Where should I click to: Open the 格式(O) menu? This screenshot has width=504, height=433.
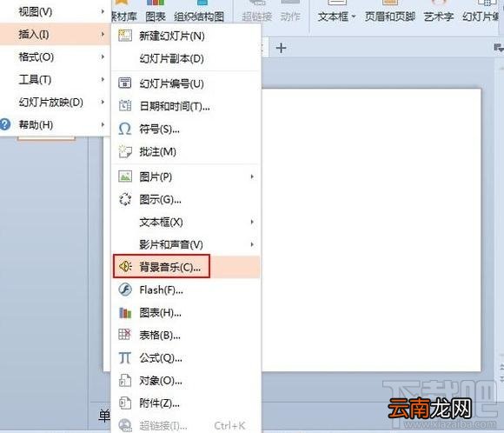coord(56,57)
